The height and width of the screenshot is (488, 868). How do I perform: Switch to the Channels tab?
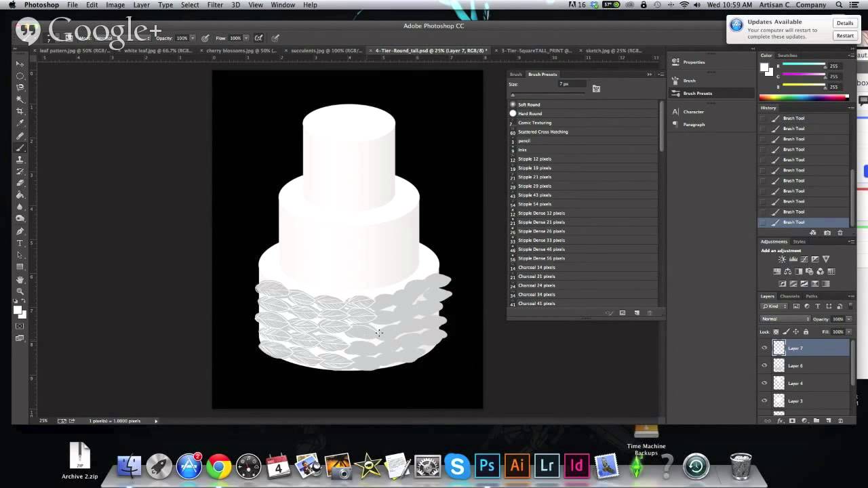pos(789,296)
